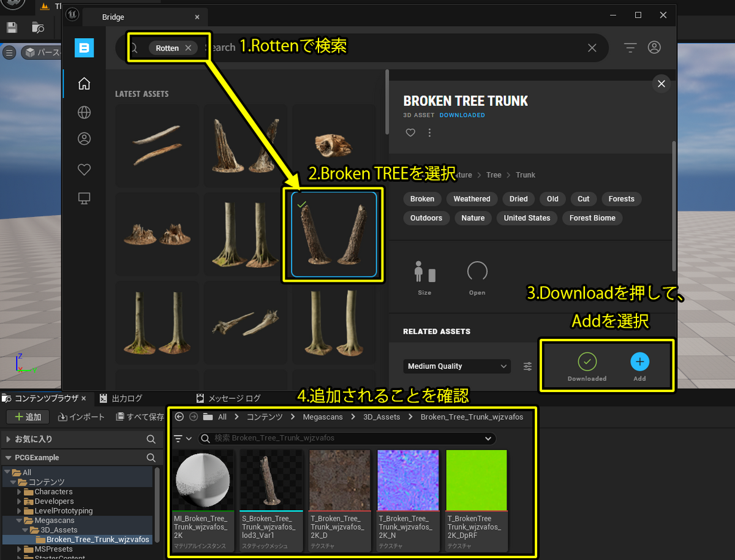This screenshot has width=735, height=560.
Task: Click the Weathered tag chip
Action: click(472, 199)
